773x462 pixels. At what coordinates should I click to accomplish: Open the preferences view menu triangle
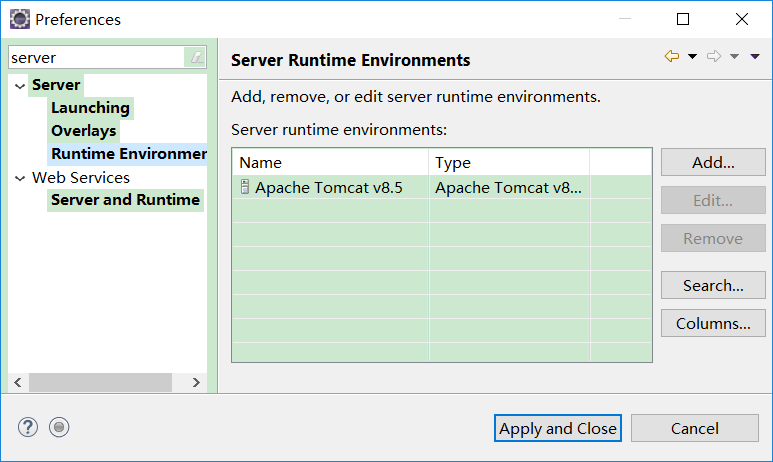755,57
